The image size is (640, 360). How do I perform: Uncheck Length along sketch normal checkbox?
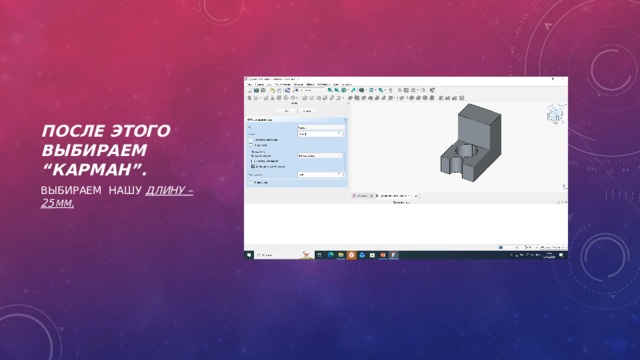pyautogui.click(x=253, y=167)
